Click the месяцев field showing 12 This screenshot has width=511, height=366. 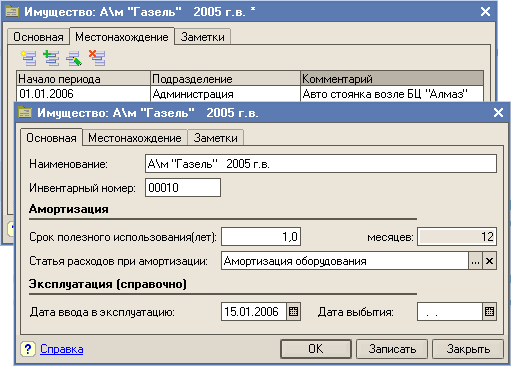[x=457, y=237]
